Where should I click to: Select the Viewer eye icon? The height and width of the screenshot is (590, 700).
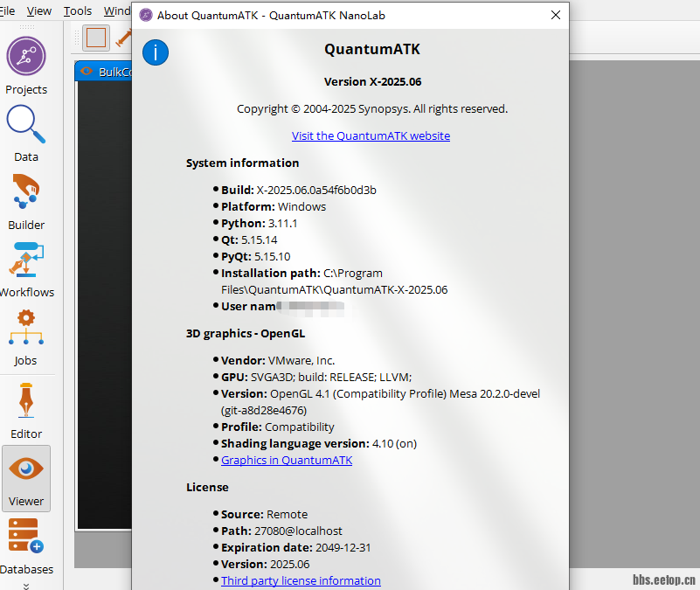coord(26,469)
